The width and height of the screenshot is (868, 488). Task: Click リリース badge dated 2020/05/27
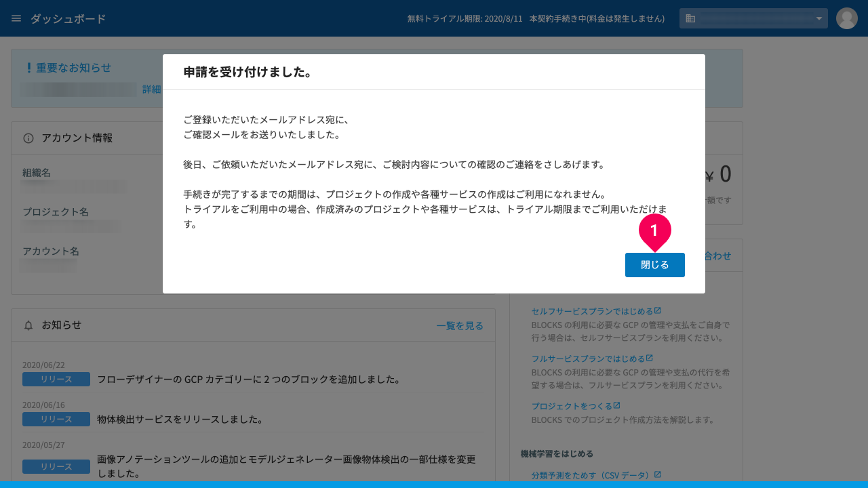pyautogui.click(x=56, y=466)
